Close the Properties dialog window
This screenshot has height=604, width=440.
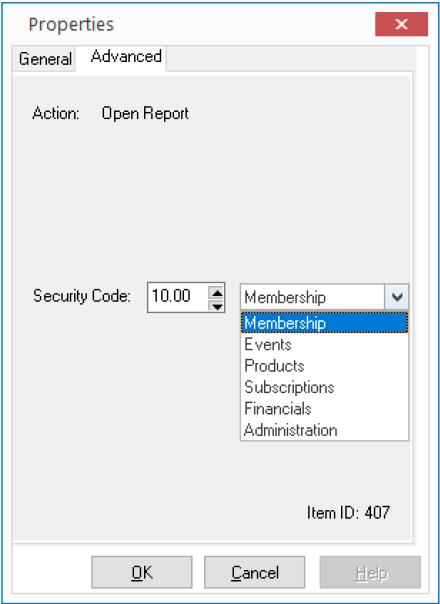pyautogui.click(x=401, y=24)
